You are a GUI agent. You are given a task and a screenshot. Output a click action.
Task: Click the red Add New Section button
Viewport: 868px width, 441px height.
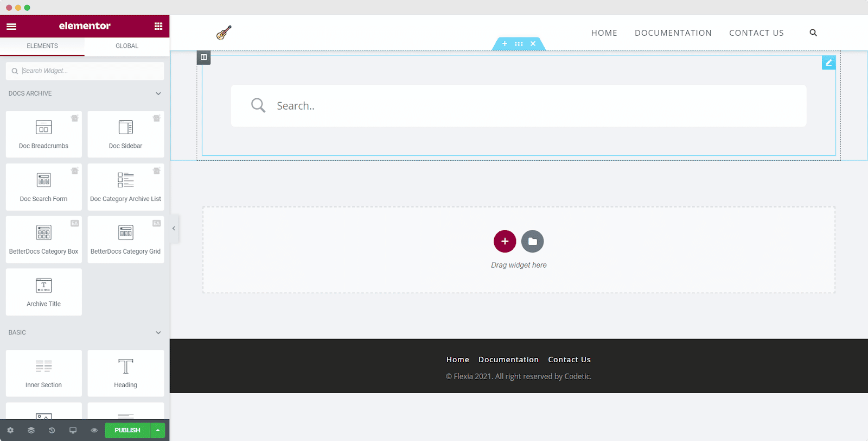[505, 241]
